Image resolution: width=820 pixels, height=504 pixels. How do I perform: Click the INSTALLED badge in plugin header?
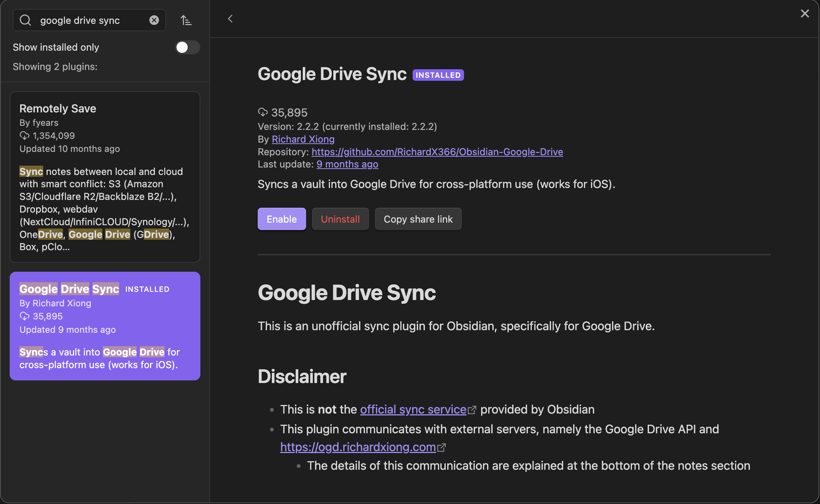pyautogui.click(x=438, y=75)
